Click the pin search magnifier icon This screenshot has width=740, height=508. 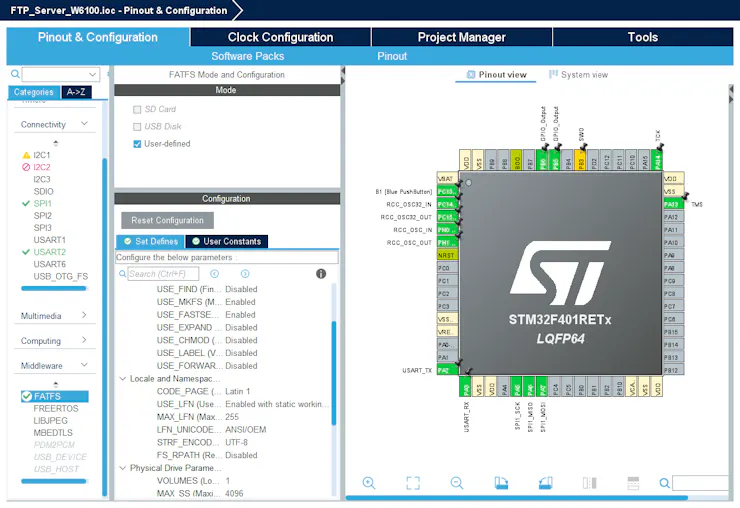coord(664,483)
